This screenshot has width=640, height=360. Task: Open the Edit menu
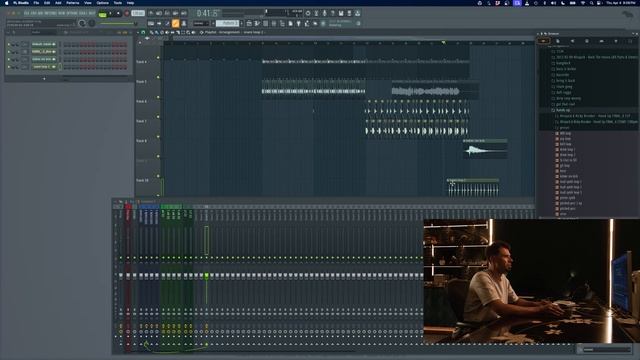click(47, 3)
